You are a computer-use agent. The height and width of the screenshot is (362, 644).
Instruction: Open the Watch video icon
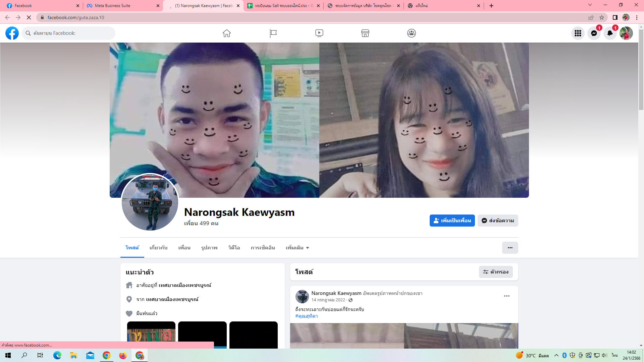coord(319,33)
